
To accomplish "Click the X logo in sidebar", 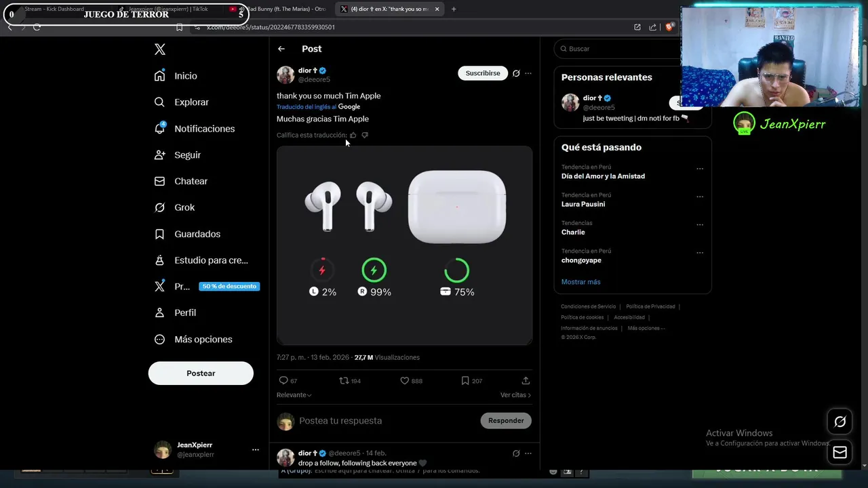I will tap(160, 49).
